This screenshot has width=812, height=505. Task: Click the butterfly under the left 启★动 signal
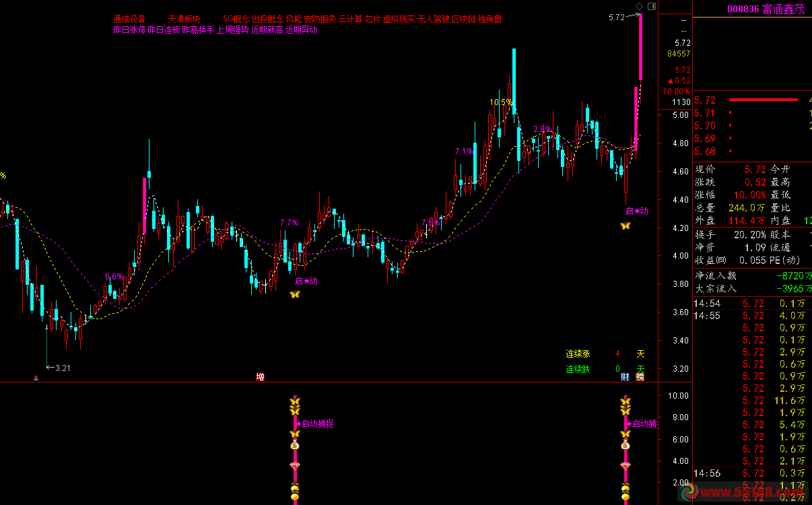(294, 294)
